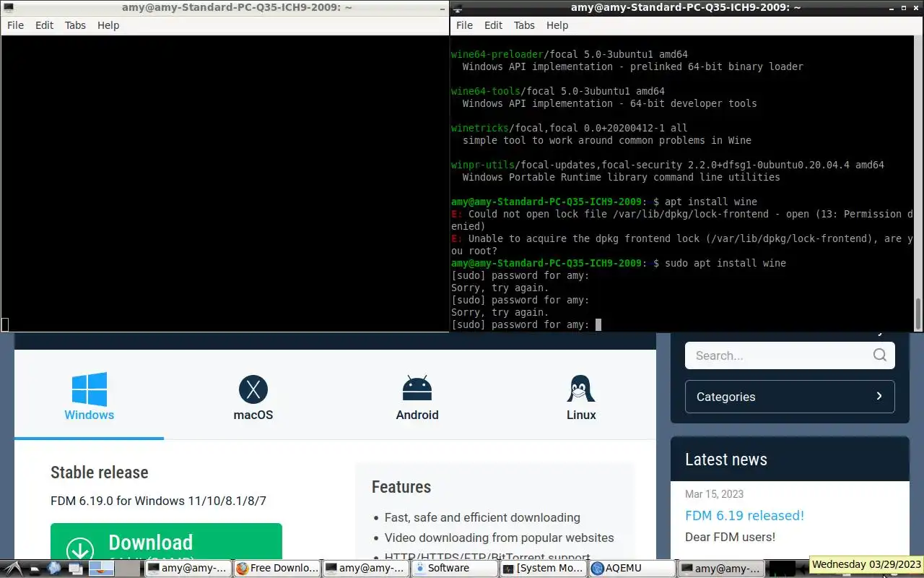Viewport: 924px width, 578px height.
Task: Select the macOS platform icon
Action: [x=253, y=389]
